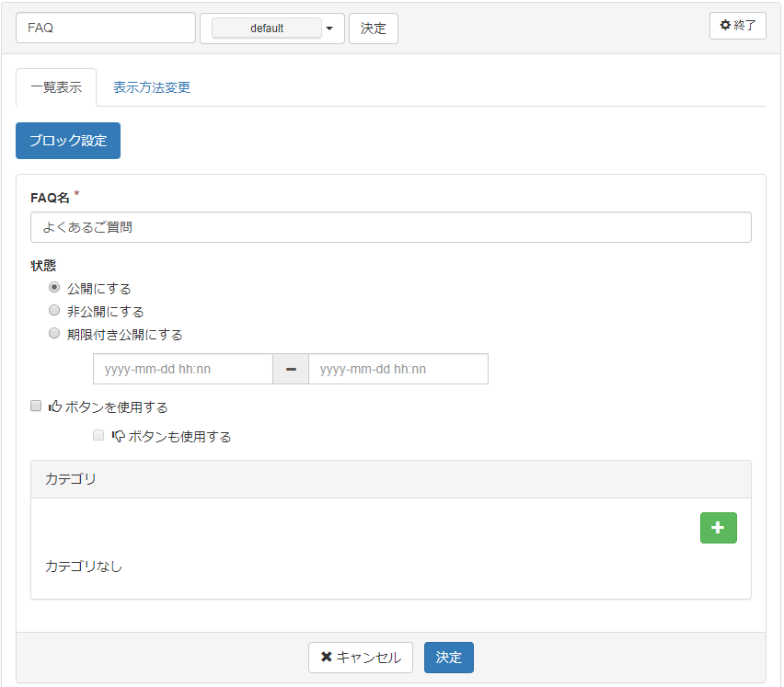The height and width of the screenshot is (687, 784).
Task: Click the 決定 button in top bar
Action: tap(373, 29)
